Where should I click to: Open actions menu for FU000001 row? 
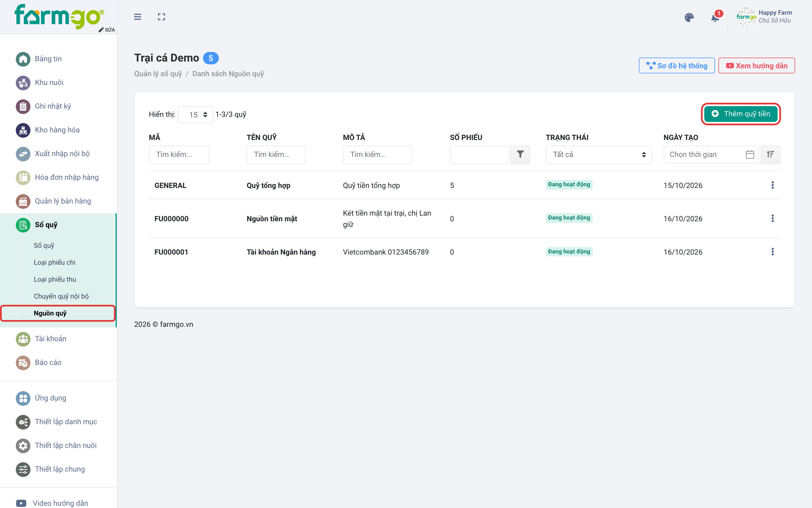click(x=773, y=252)
